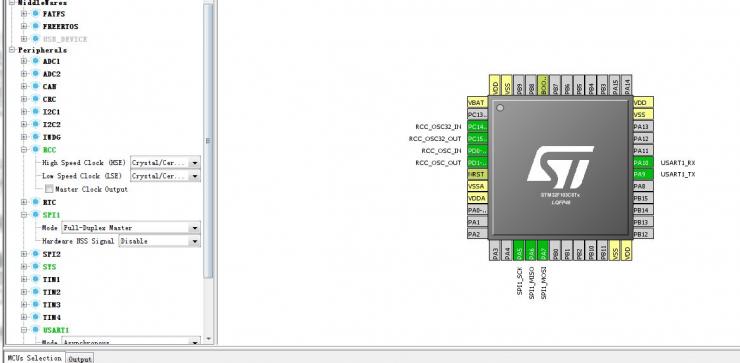The image size is (740, 363).
Task: Select the RTC peripheral label
Action: [x=49, y=202]
